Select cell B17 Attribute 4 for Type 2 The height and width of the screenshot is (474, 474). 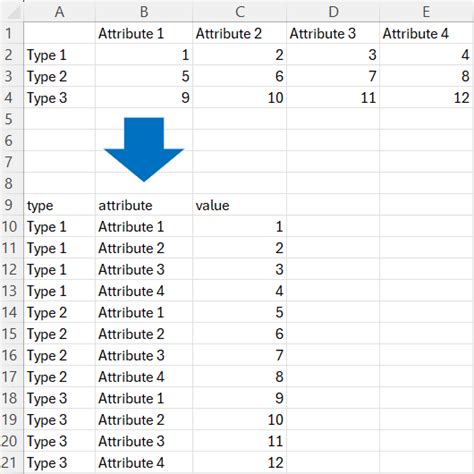(144, 376)
